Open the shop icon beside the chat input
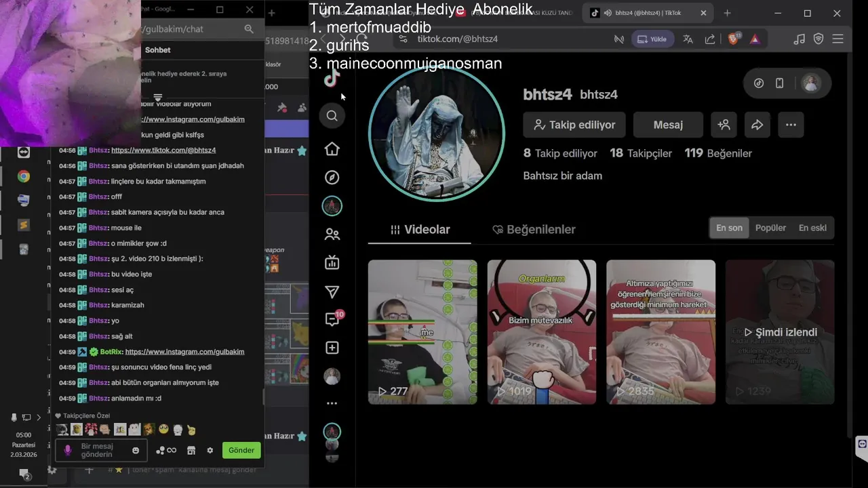Screen dimensions: 868x488 pyautogui.click(x=191, y=450)
